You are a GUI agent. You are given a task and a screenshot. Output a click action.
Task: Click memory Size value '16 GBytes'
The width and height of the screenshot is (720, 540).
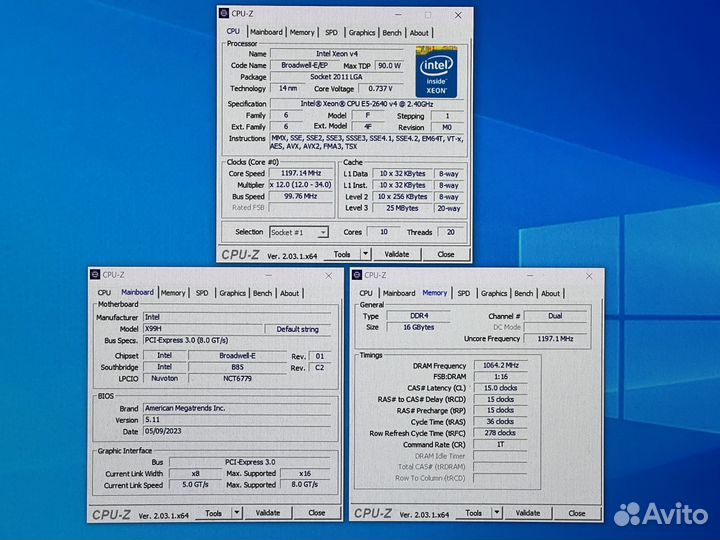coord(419,327)
